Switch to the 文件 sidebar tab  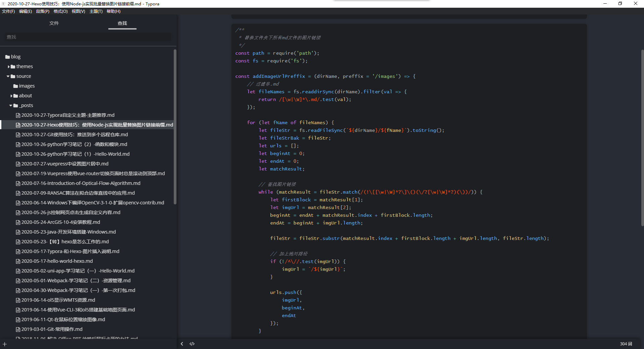54,23
